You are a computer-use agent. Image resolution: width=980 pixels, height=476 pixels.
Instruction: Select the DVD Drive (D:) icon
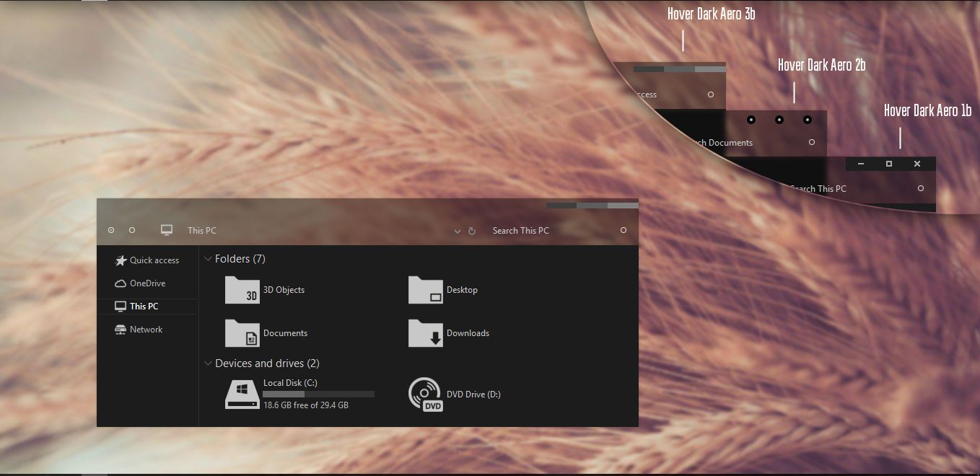(425, 395)
